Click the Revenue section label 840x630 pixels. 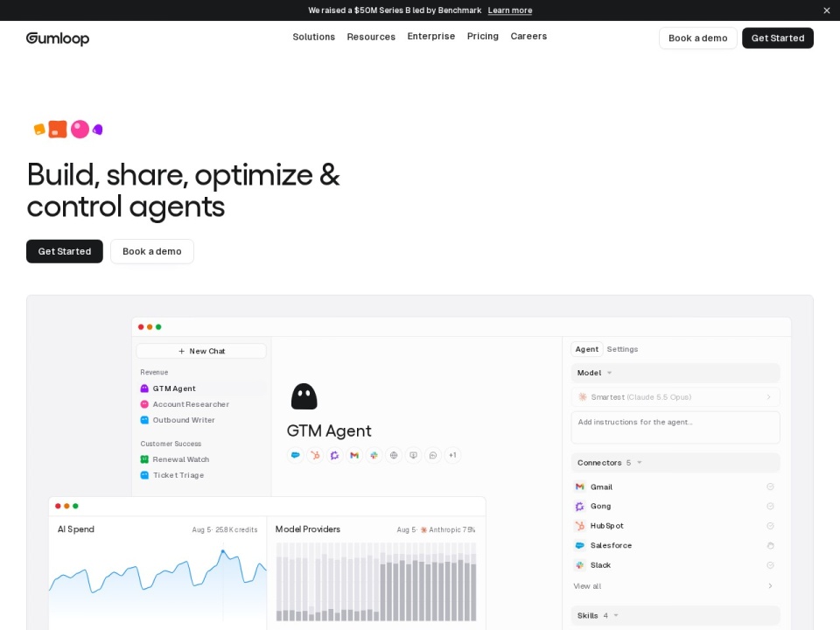tap(154, 373)
